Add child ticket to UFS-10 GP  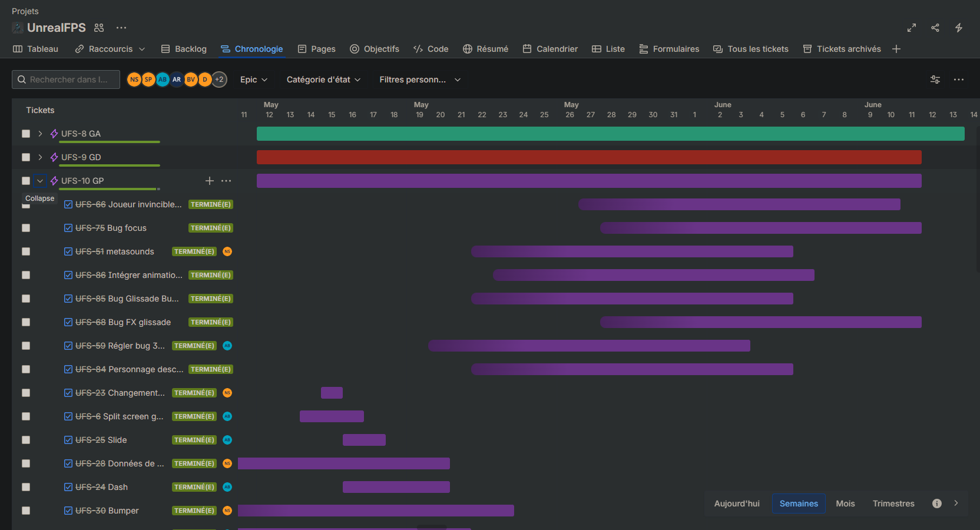coord(210,181)
